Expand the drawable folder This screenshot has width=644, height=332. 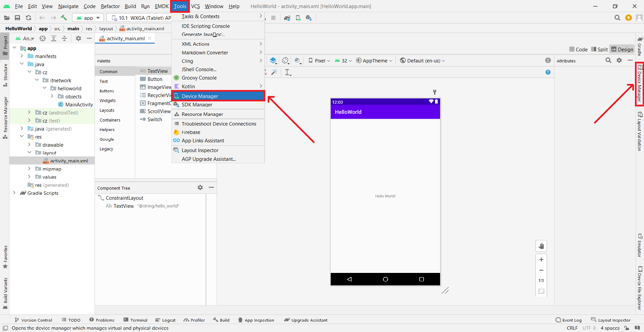tap(29, 145)
